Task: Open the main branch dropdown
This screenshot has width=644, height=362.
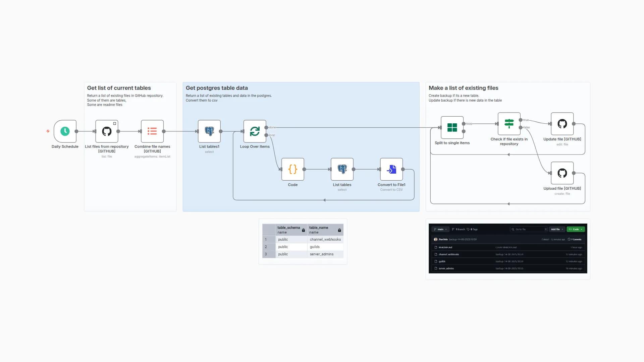Action: tap(440, 229)
